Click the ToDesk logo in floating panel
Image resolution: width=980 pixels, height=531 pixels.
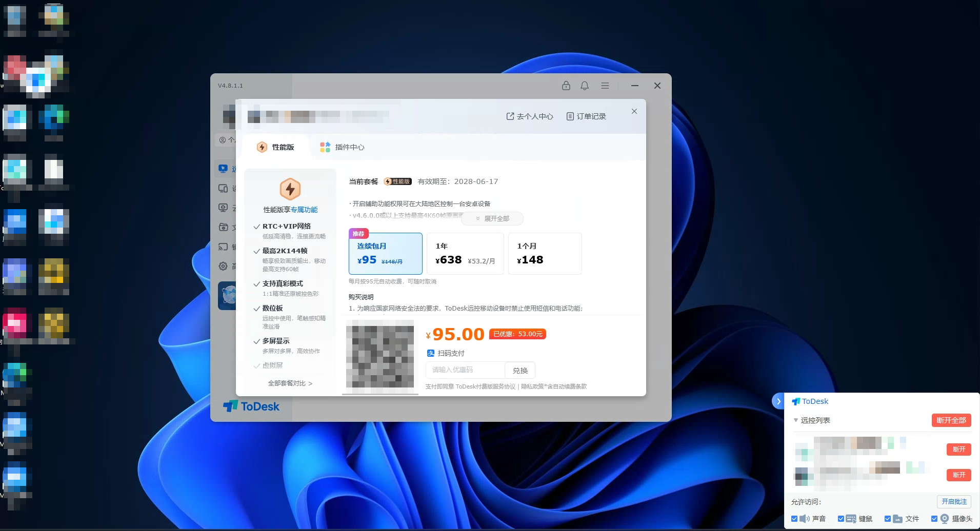point(810,401)
